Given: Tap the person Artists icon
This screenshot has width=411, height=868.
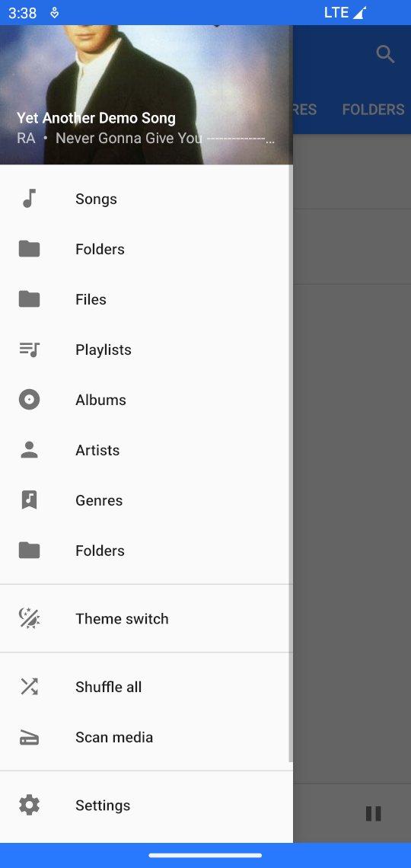Looking at the screenshot, I should 30,449.
